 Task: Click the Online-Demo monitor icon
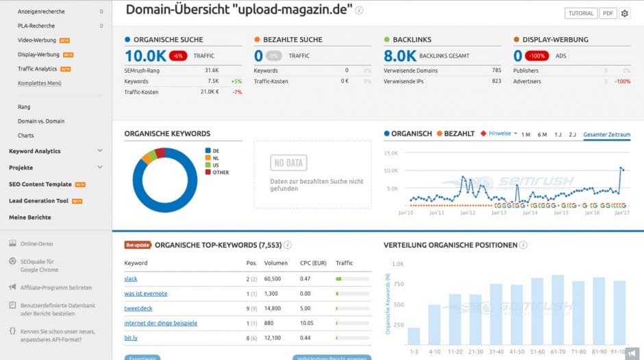tap(14, 243)
